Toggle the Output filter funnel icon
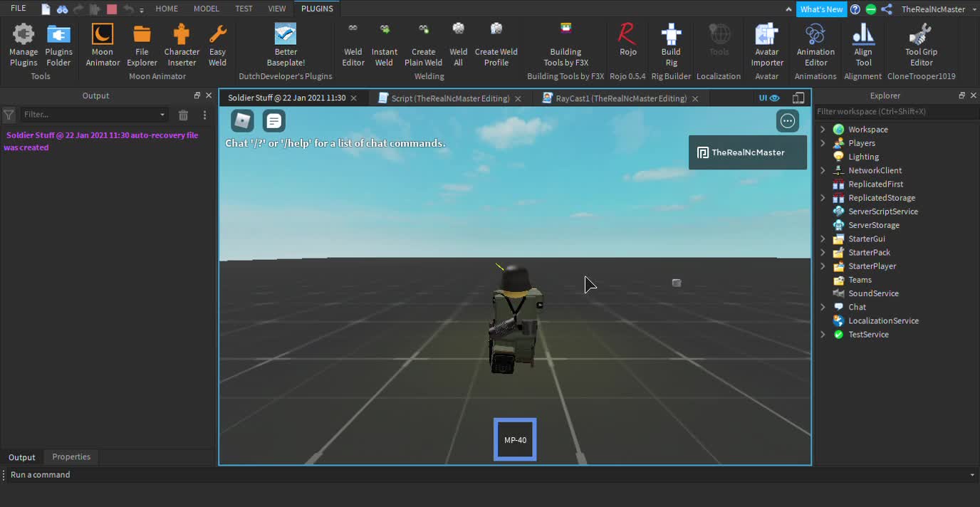The image size is (980, 507). coord(9,115)
